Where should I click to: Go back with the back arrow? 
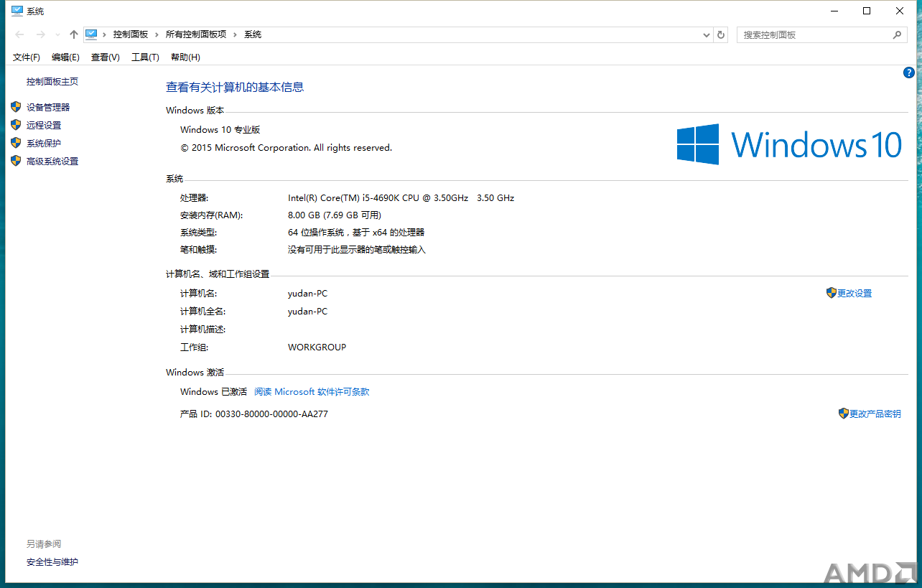coord(20,34)
